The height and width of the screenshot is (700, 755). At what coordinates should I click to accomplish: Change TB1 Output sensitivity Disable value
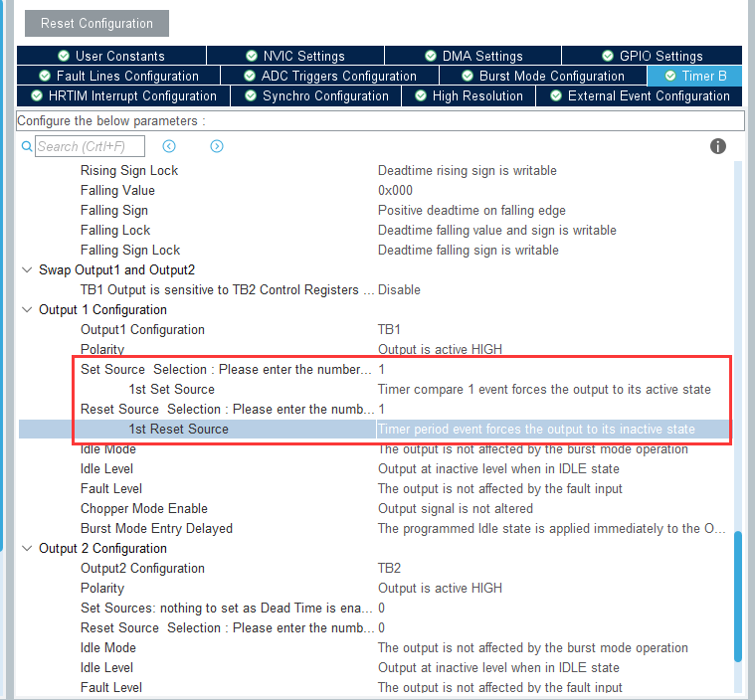coord(399,289)
